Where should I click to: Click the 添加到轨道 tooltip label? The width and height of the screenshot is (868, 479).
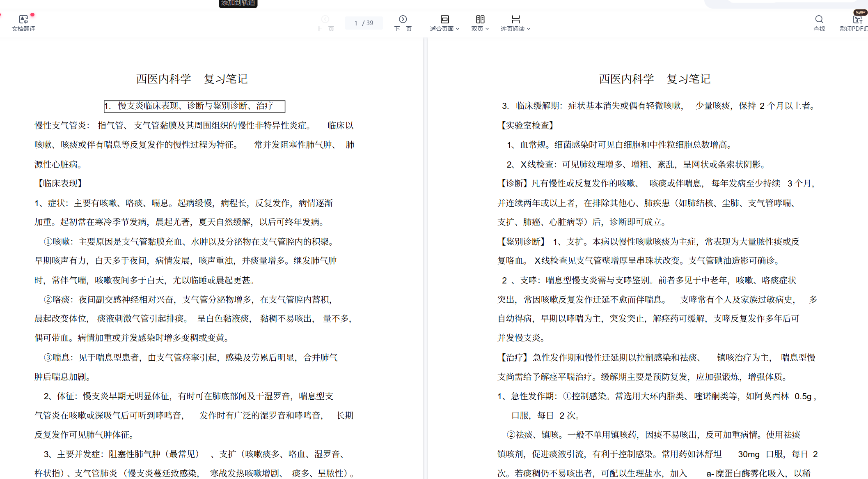pyautogui.click(x=238, y=3)
